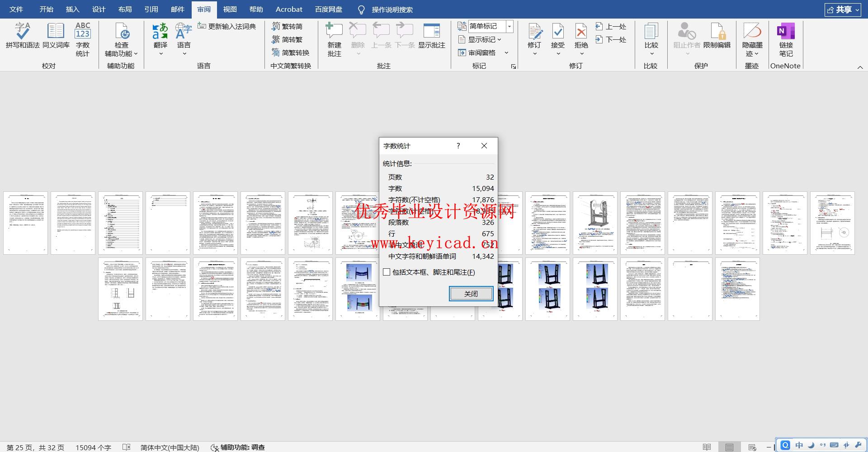Switch to the Layout (布局) tab
The height and width of the screenshot is (452, 868).
(125, 10)
